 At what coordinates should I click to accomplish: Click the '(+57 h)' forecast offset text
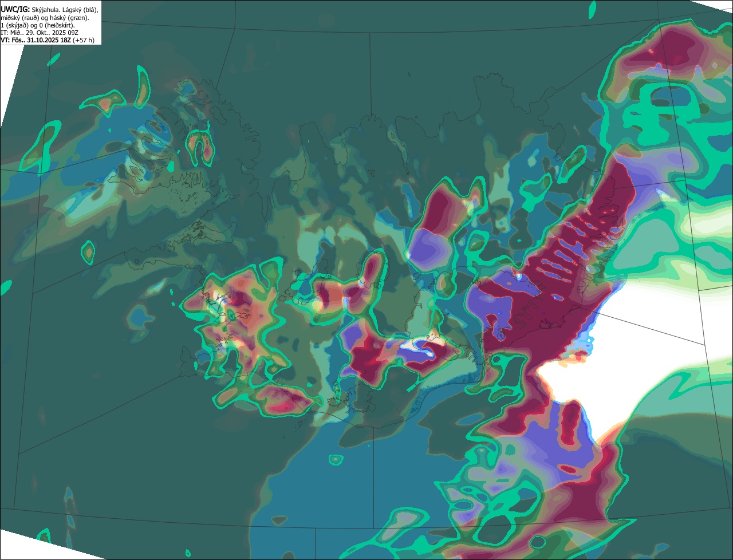pos(84,40)
